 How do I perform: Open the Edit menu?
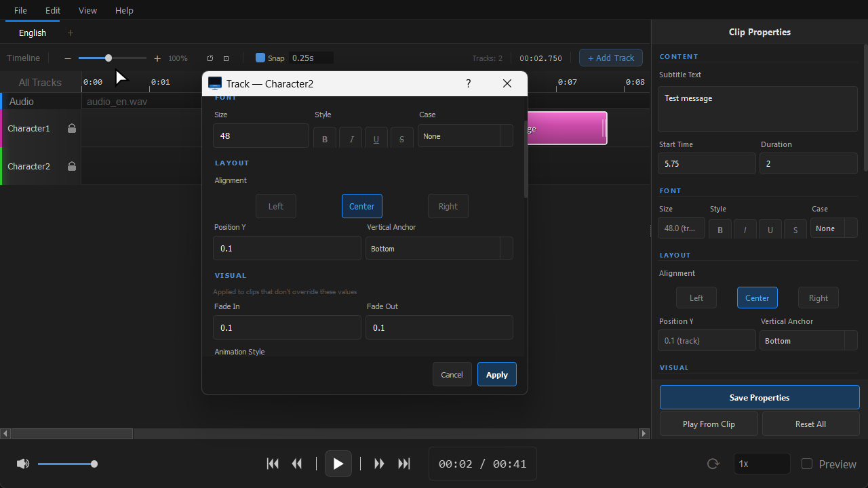(x=53, y=10)
